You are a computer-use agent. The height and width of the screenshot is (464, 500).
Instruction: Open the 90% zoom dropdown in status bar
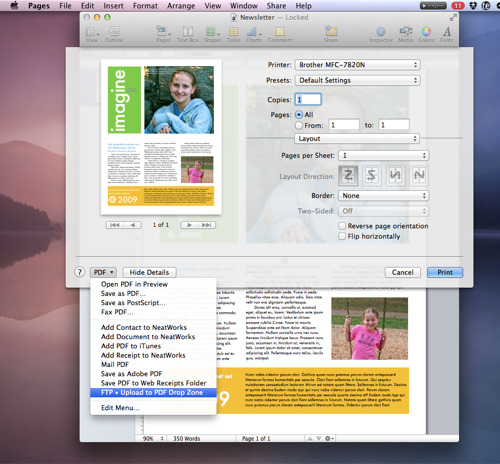[152, 438]
